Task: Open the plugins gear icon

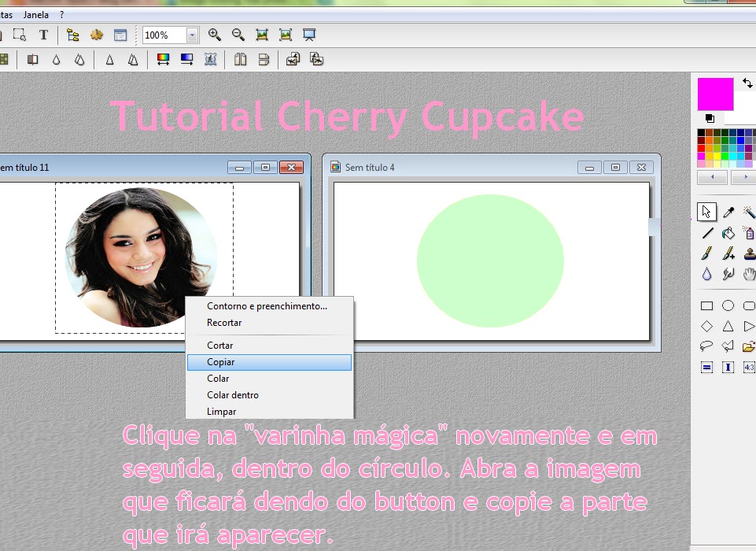Action: click(97, 35)
